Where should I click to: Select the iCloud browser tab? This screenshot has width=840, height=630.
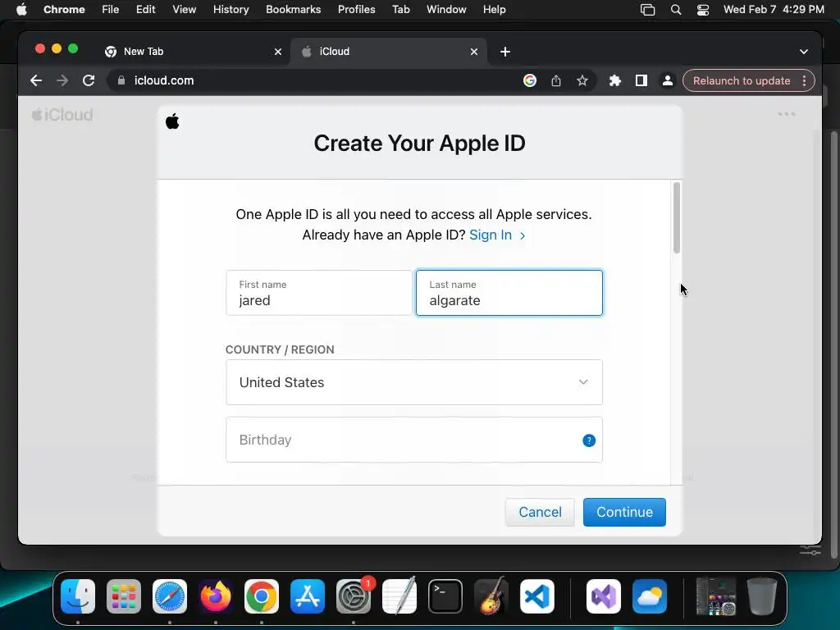[x=388, y=52]
